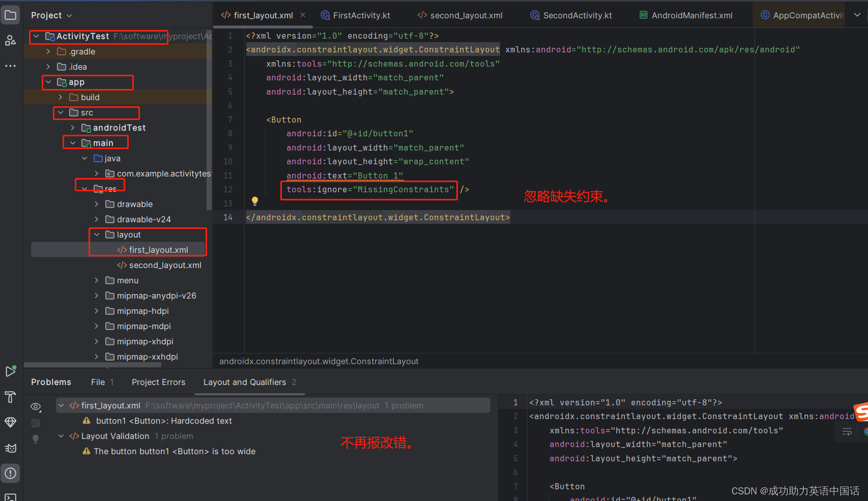Open the Profiler diamond icon in the sidebar
Viewport: 868px width, 501px height.
tap(10, 422)
